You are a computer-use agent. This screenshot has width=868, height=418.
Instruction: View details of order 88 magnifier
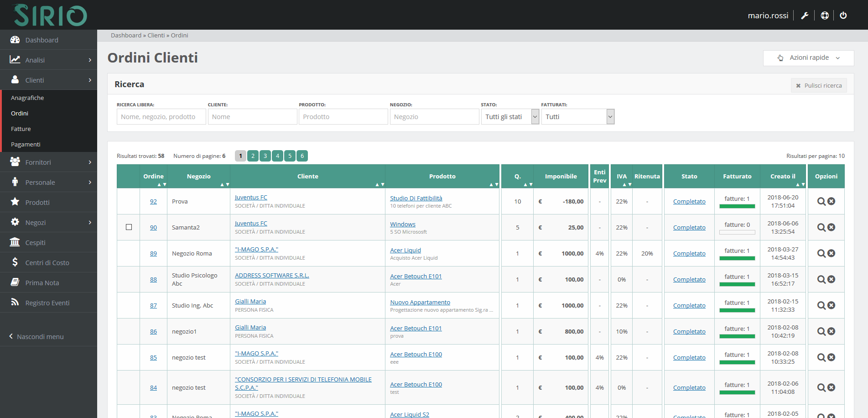coord(821,279)
